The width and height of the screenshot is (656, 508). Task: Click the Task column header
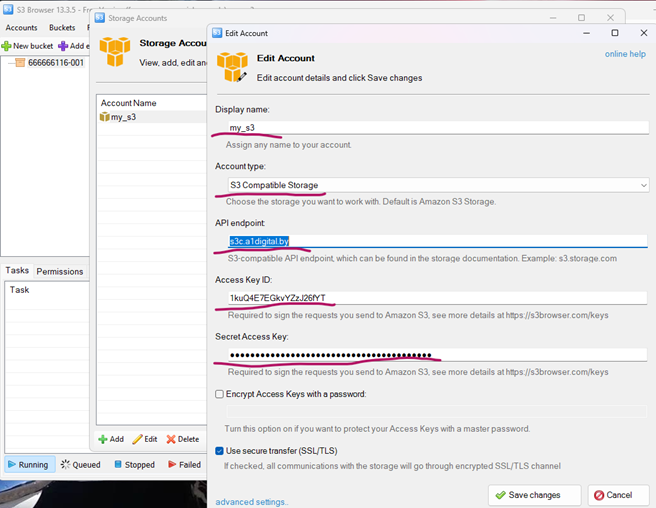click(x=19, y=290)
